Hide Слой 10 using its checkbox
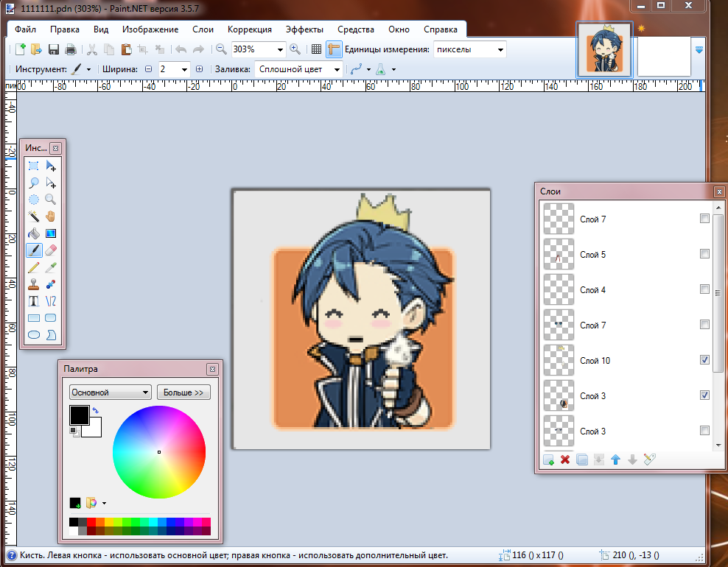This screenshot has width=728, height=567. click(704, 359)
